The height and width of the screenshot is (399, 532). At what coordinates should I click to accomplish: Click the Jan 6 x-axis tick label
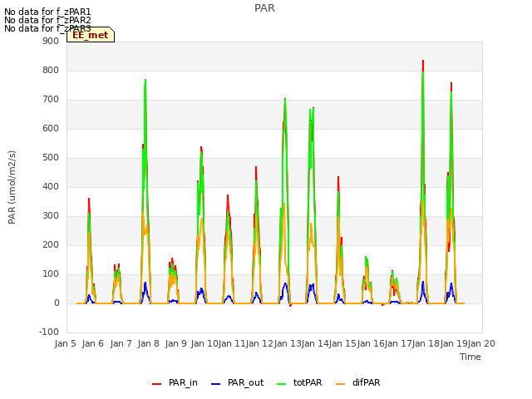point(93,343)
